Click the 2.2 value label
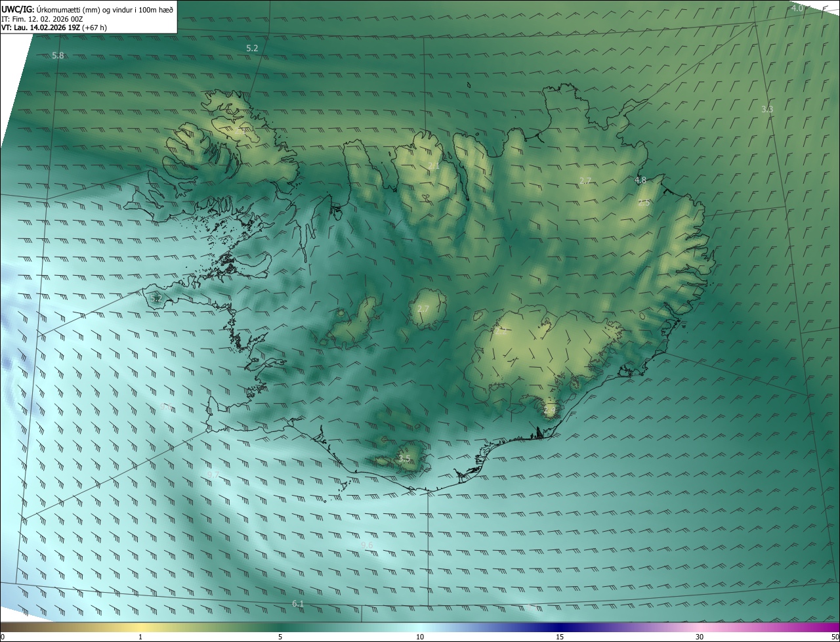 point(501,332)
